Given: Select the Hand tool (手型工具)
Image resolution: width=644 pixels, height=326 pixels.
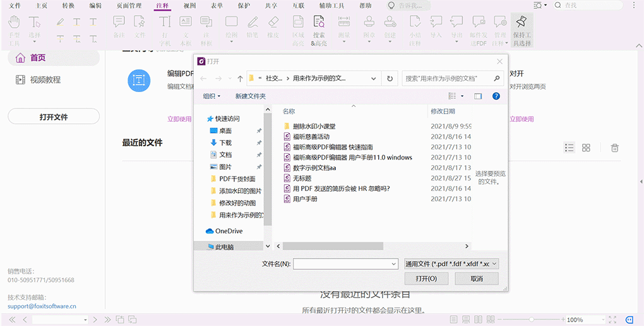Looking at the screenshot, I should coord(15,30).
